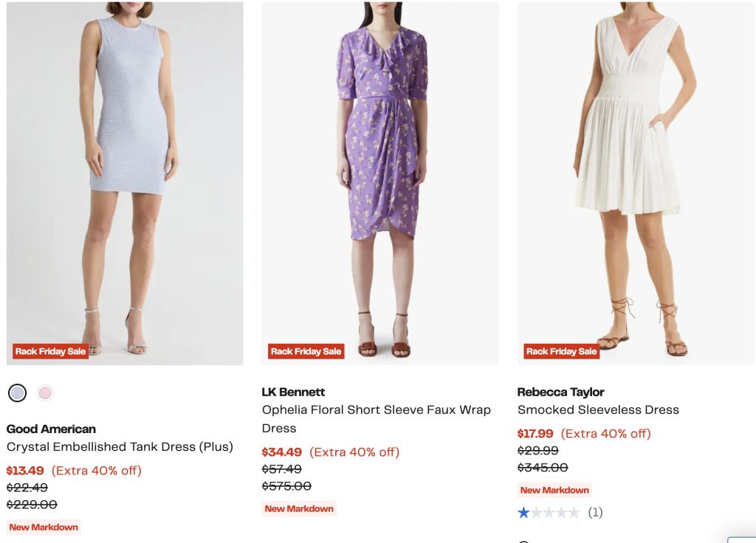Viewport: 756px width, 543px height.
Task: Open the Smocked Sleeveless Dress link
Action: pos(598,410)
